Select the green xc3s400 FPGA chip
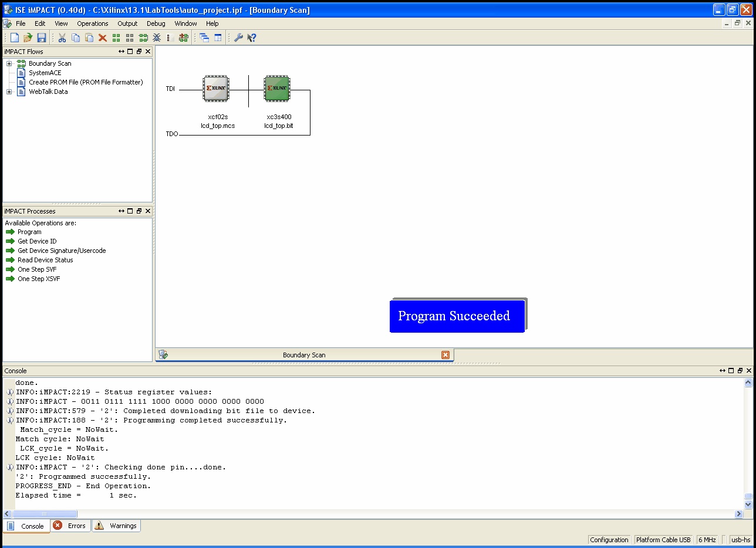This screenshot has width=756, height=548. (x=277, y=89)
